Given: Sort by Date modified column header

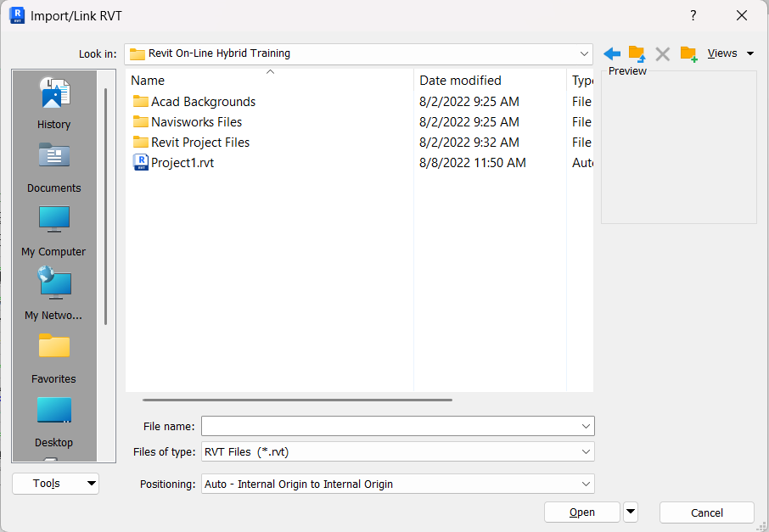Looking at the screenshot, I should click(x=490, y=81).
